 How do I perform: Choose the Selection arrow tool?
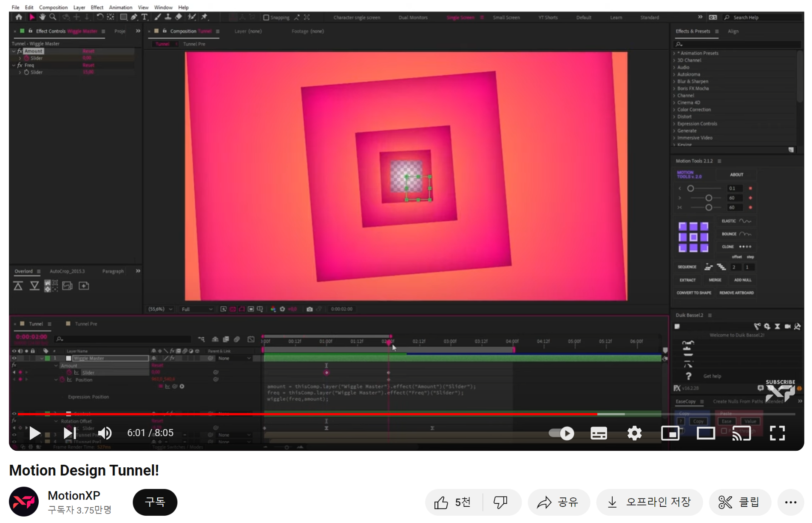point(31,17)
